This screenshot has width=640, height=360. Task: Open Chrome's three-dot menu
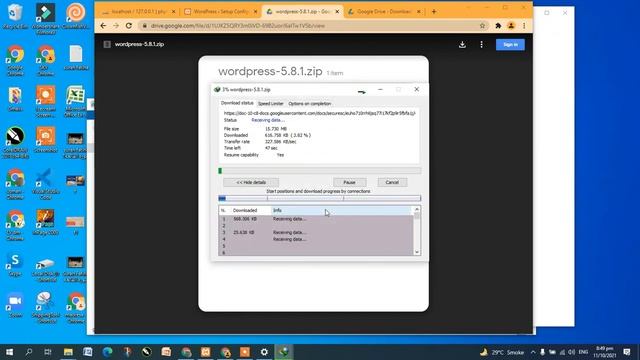(524, 26)
